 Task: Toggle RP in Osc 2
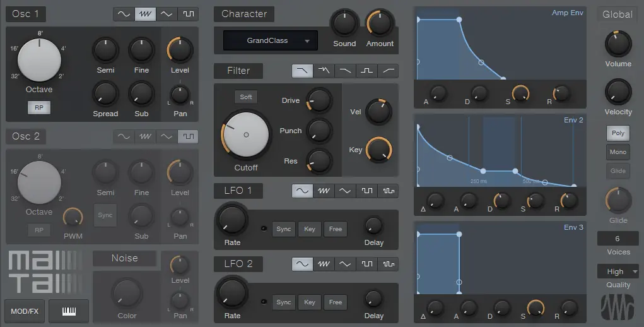[39, 230]
